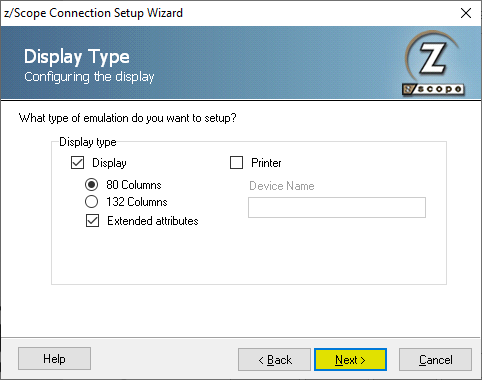Cancel the connection setup wizard
Screen dimensions: 482x380
click(435, 359)
